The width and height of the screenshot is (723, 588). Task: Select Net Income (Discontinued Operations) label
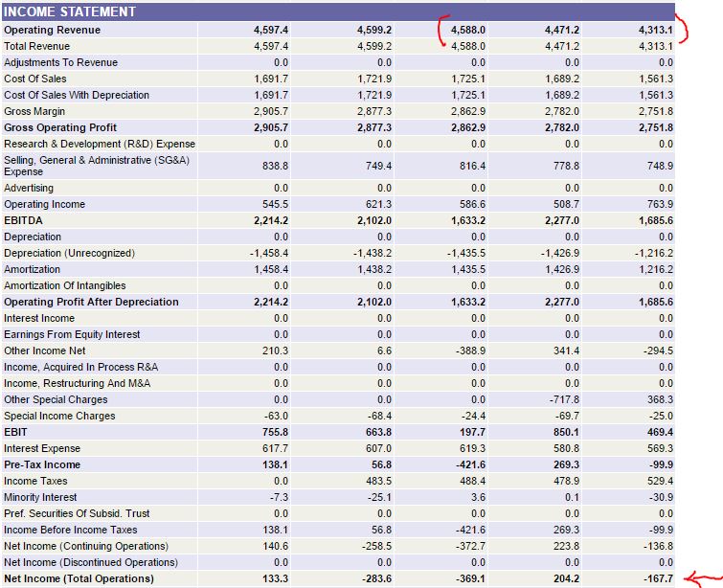point(91,563)
